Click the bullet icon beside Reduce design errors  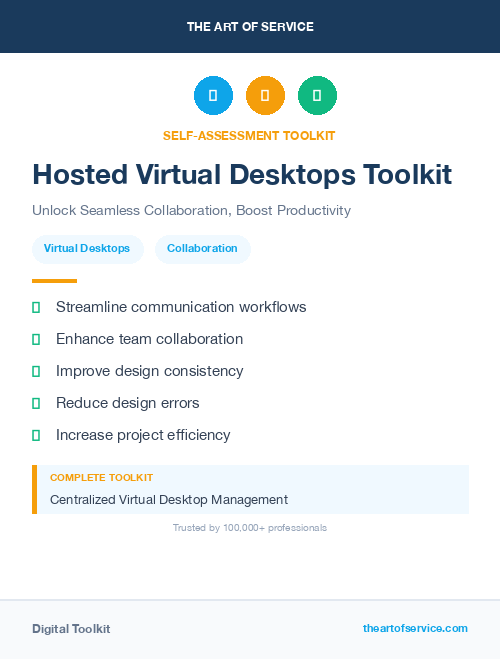pos(36,403)
